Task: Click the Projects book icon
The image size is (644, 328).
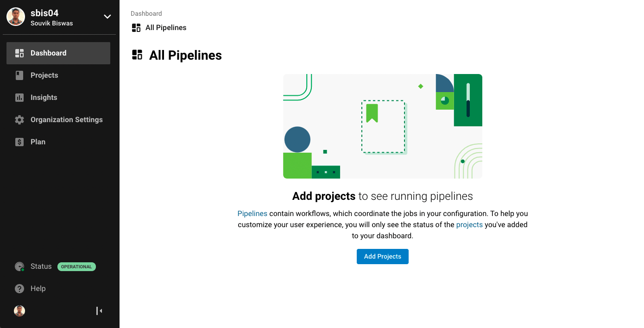Action: pos(19,75)
